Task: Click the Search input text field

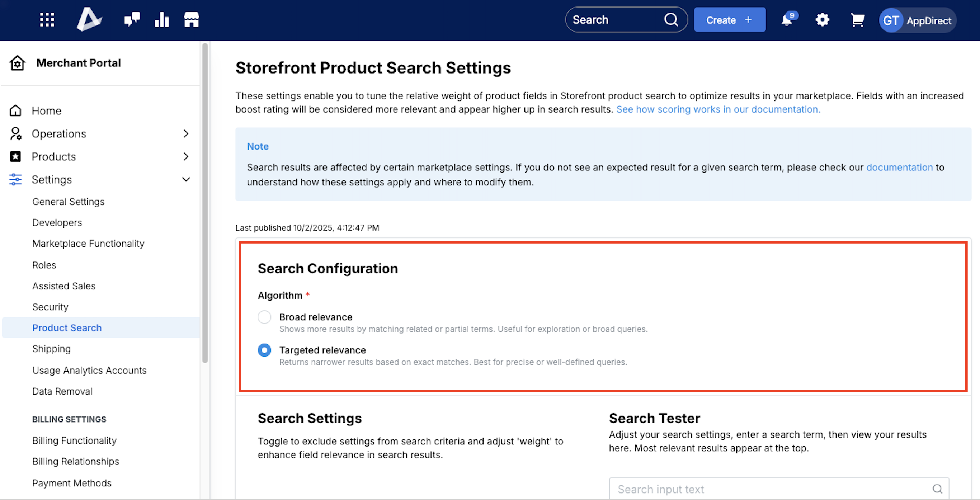Action: tap(772, 489)
